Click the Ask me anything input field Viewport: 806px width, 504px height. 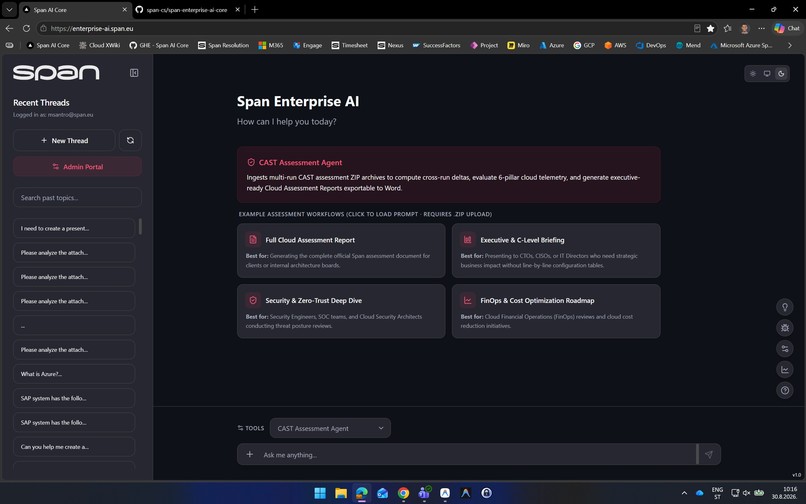(x=478, y=455)
